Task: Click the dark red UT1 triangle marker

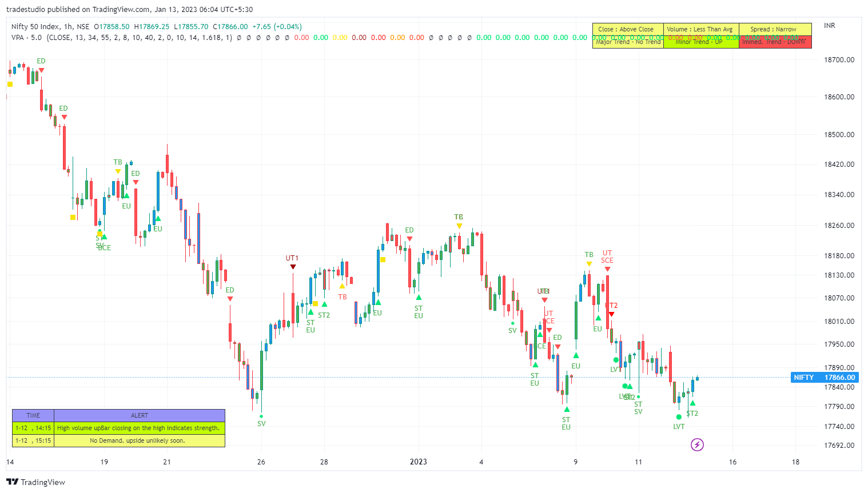Action: pyautogui.click(x=293, y=267)
